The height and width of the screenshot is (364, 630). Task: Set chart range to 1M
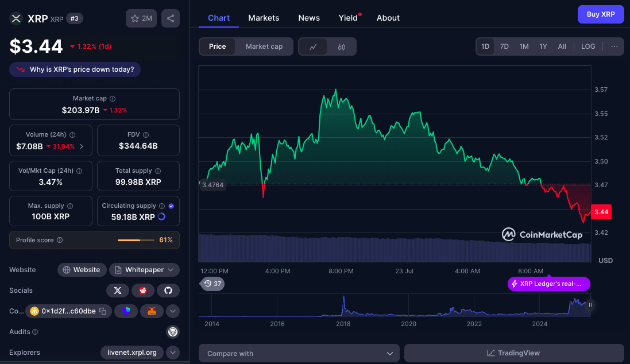(524, 47)
